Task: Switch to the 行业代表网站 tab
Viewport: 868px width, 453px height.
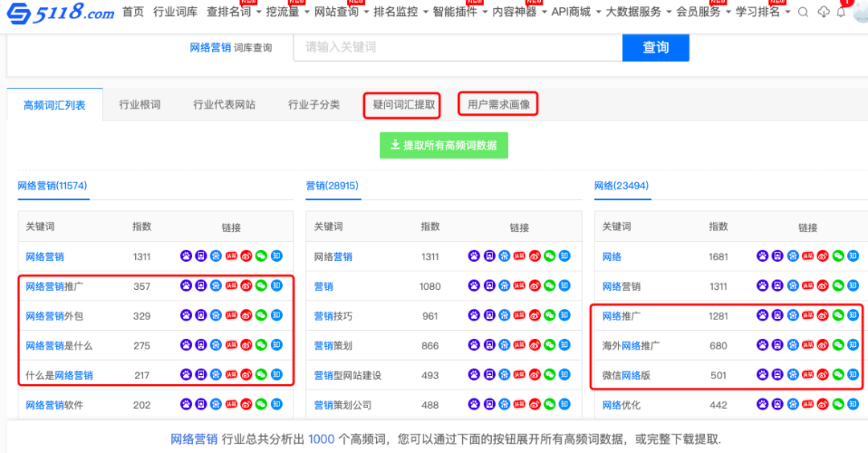Action: (x=224, y=104)
